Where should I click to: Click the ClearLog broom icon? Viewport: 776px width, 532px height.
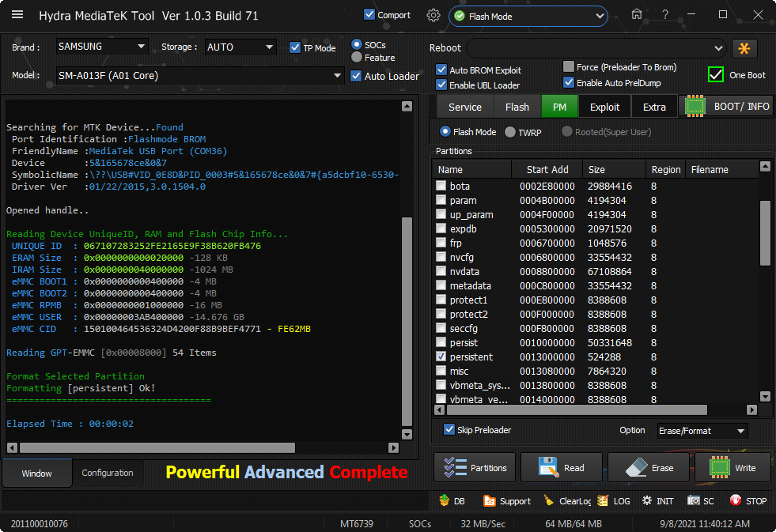(x=548, y=500)
